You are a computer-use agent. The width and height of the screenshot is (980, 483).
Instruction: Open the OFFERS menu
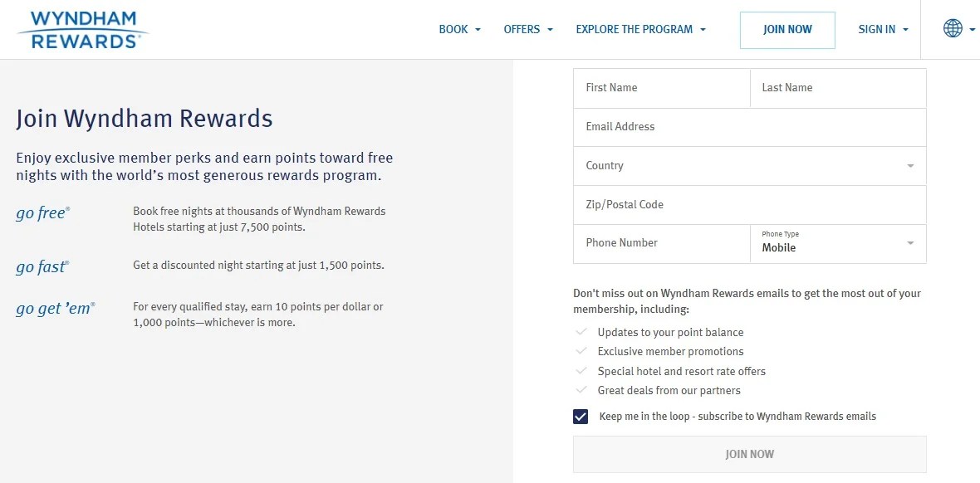pos(523,28)
